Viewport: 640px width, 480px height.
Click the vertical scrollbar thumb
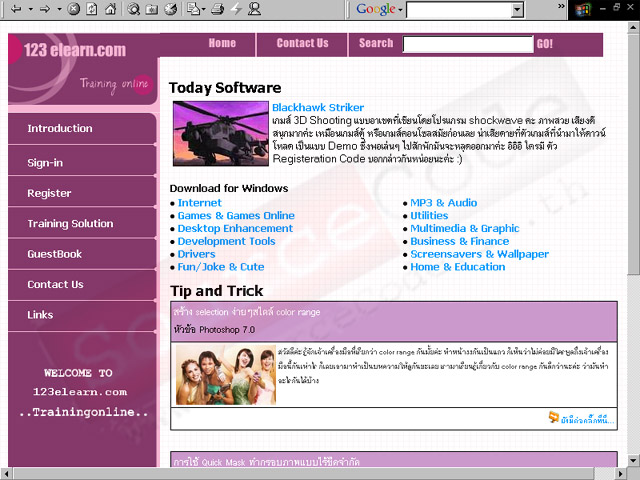(x=633, y=154)
